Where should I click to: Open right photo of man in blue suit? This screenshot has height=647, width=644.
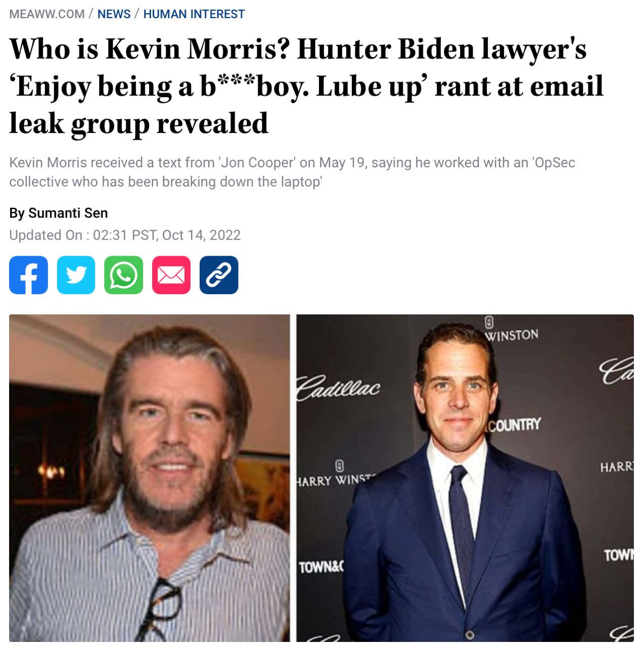pos(465,478)
